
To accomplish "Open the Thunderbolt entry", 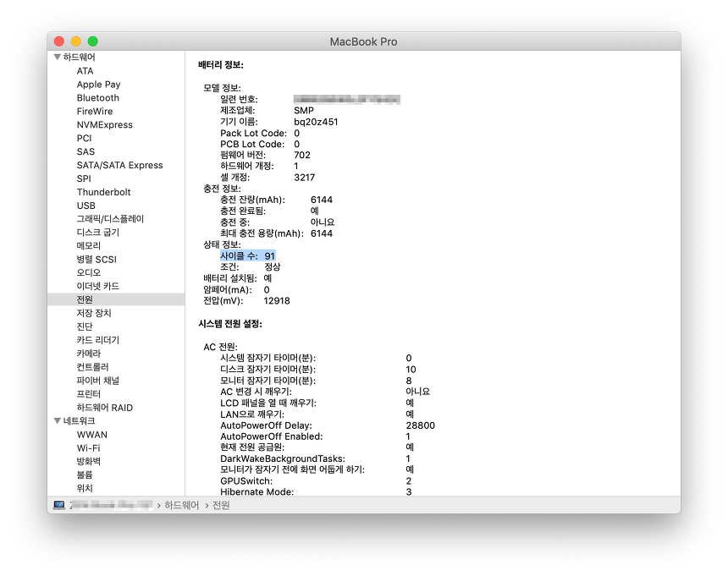I will [x=103, y=192].
